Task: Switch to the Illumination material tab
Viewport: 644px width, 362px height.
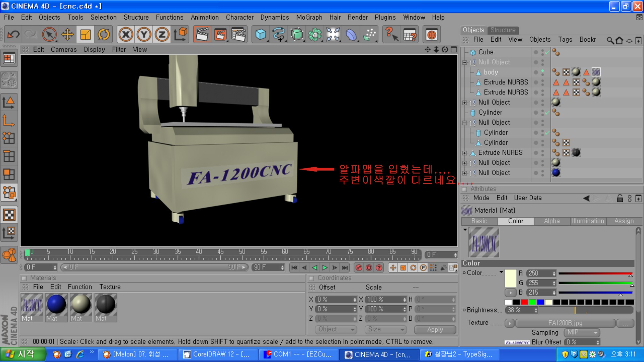Action: pyautogui.click(x=588, y=221)
